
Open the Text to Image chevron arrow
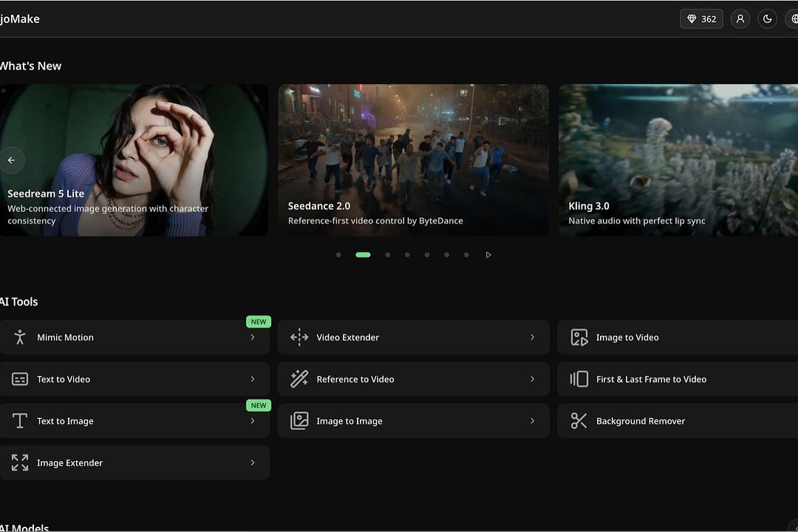(x=253, y=420)
